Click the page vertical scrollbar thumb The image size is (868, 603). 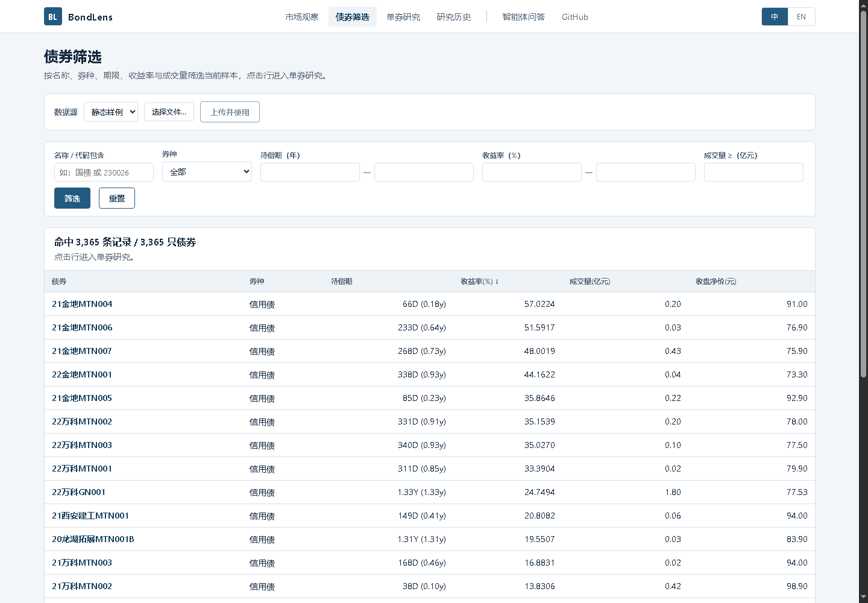[863, 194]
